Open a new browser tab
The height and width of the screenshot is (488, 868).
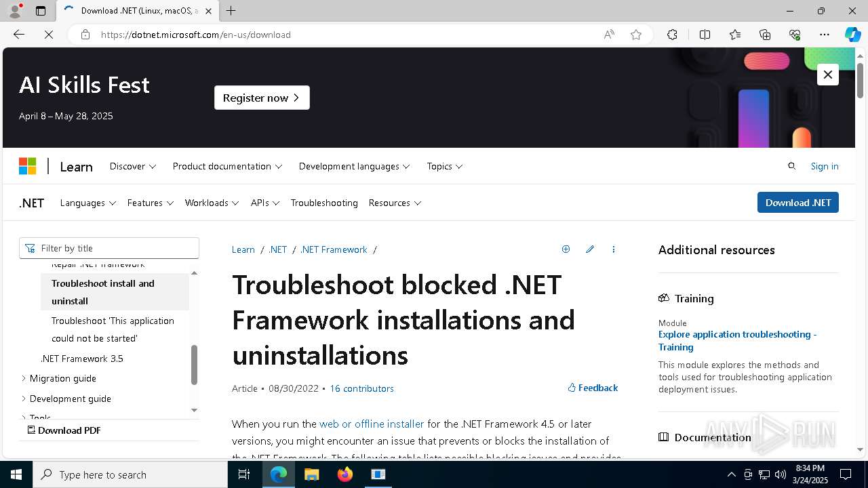tap(231, 11)
